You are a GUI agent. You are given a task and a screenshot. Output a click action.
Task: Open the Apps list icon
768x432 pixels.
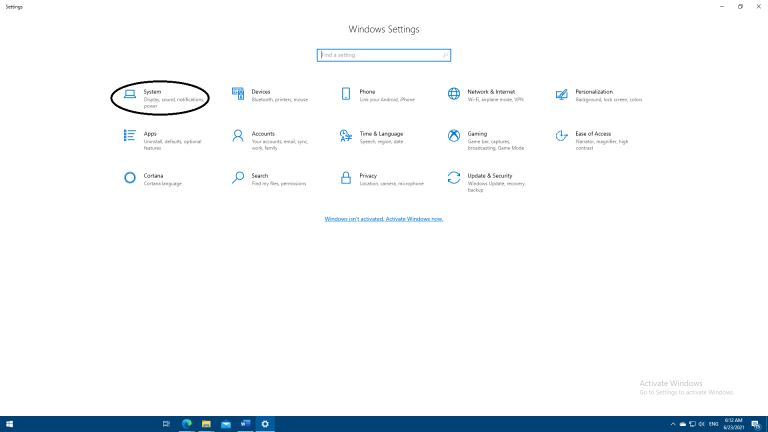pyautogui.click(x=130, y=135)
